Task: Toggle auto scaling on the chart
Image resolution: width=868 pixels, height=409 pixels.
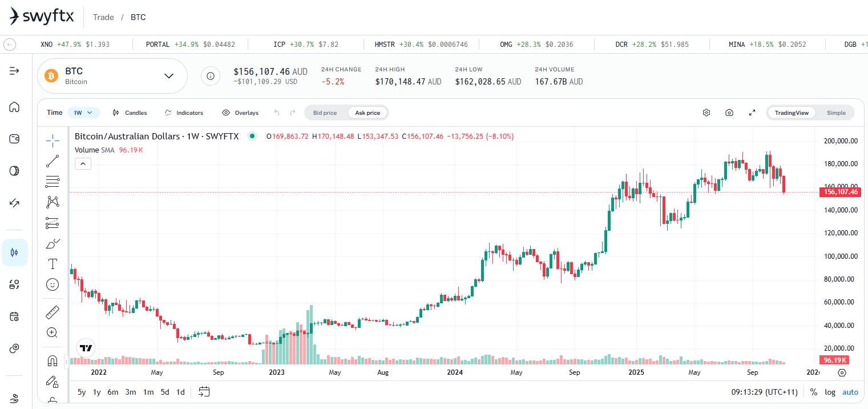Action: click(x=850, y=392)
